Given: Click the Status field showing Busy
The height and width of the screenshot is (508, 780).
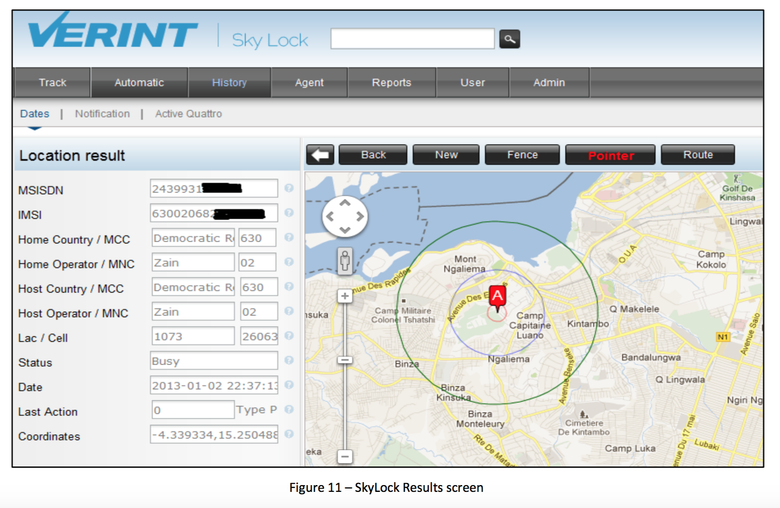Looking at the screenshot, I should [214, 361].
